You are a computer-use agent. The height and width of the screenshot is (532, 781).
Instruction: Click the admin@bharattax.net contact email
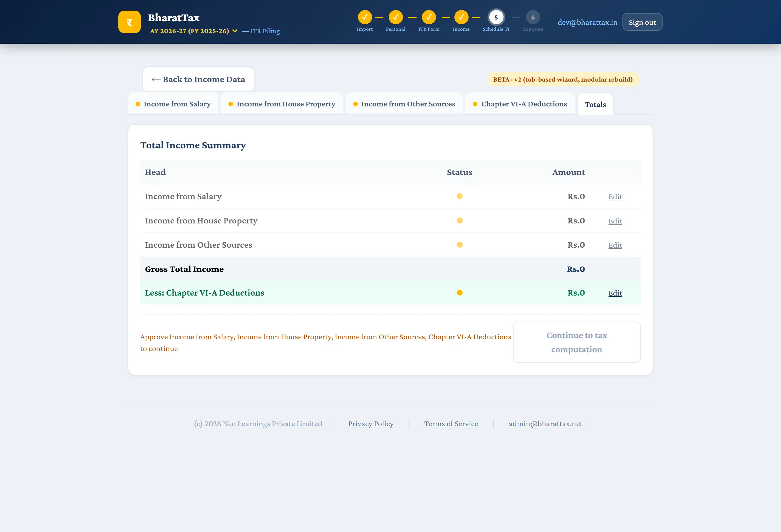click(x=546, y=424)
